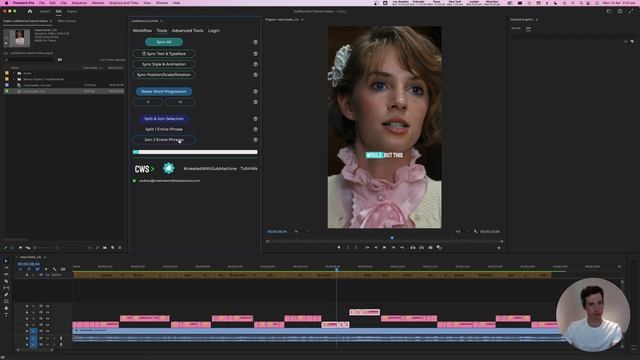Open help icon beside Join 2 Entire Phrases
The width and height of the screenshot is (640, 360).
click(x=255, y=140)
